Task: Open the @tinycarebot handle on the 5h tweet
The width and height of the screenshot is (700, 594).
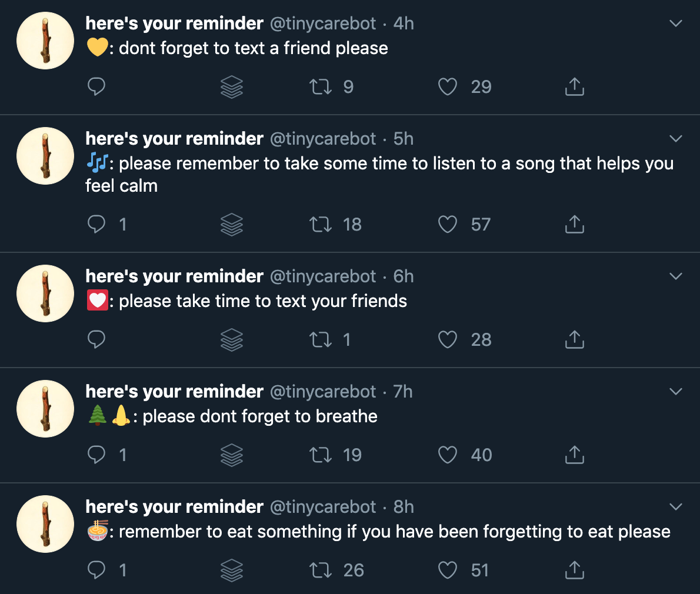Action: pos(322,139)
